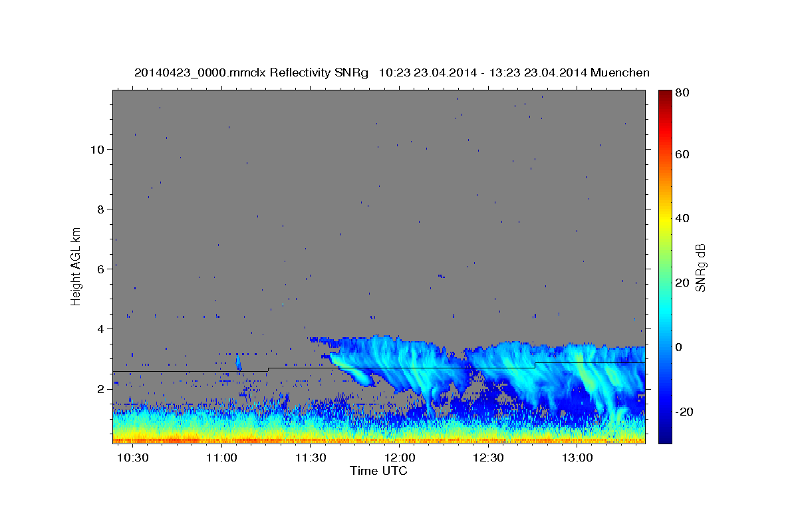The width and height of the screenshot is (798, 532).
Task: Click the height tick label '6'
Action: click(x=100, y=269)
